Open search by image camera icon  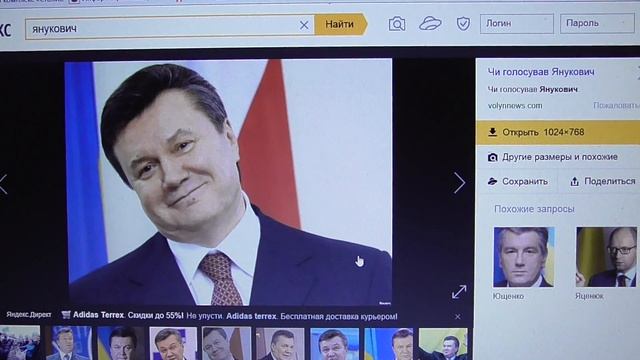coord(397,24)
